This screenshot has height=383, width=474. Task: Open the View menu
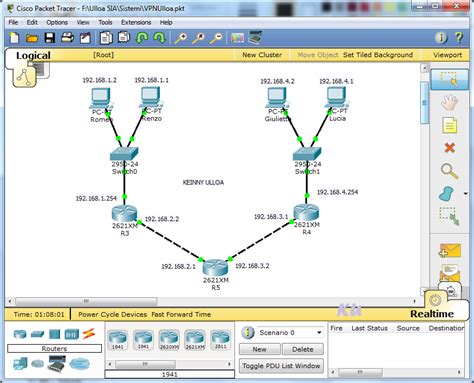click(x=83, y=22)
